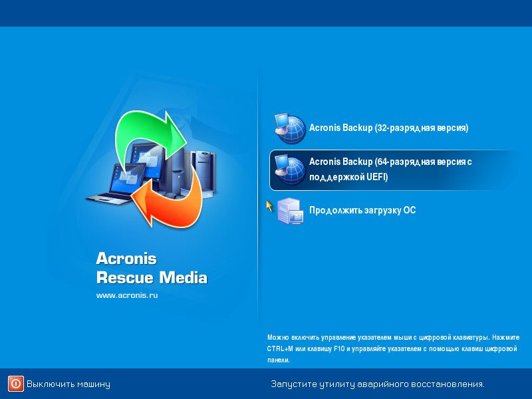Click the server icon beside Продолжить загрузку ОС

point(290,211)
